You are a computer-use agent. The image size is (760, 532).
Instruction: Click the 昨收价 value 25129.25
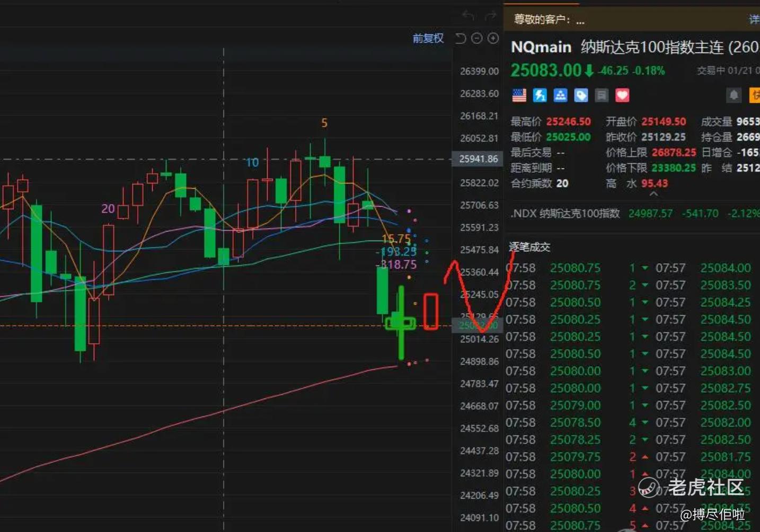point(664,137)
